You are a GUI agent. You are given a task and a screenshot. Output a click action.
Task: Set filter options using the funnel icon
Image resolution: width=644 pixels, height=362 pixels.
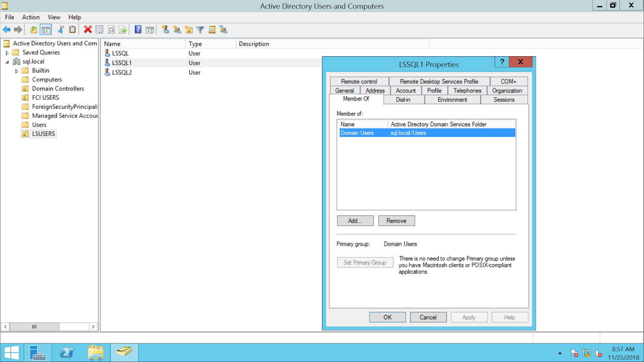point(200,29)
